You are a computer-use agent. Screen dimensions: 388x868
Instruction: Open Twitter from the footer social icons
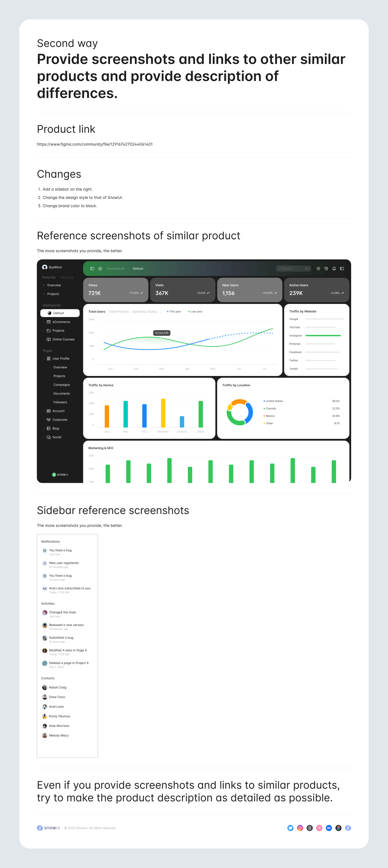290,828
